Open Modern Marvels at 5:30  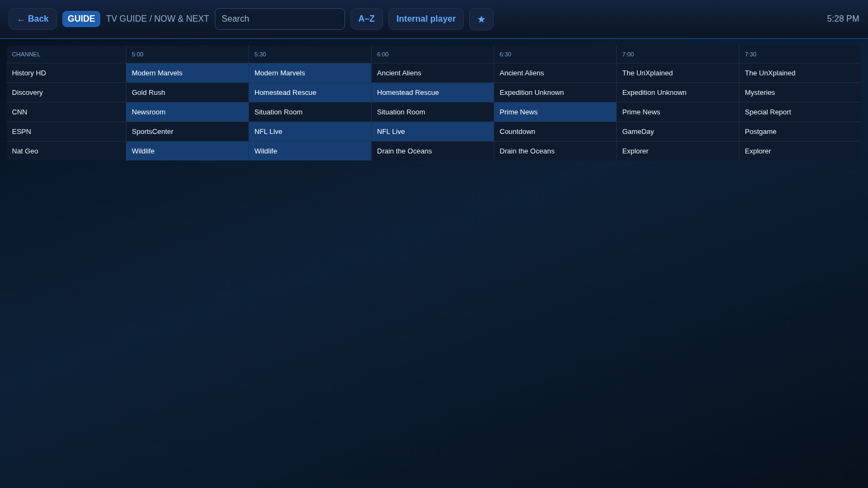tap(310, 73)
